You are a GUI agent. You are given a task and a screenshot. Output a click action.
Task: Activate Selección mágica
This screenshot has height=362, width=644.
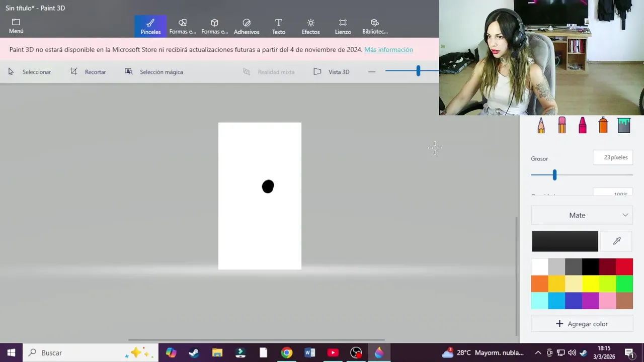[154, 72]
